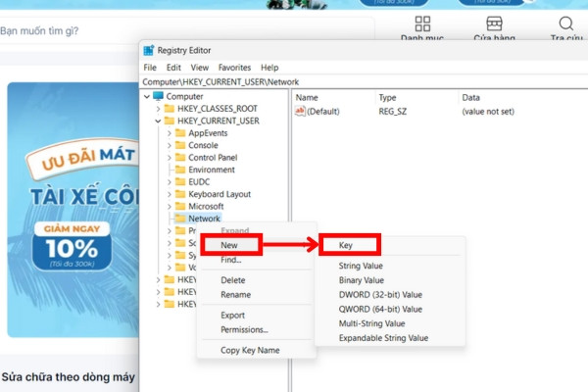This screenshot has width=588, height=392.
Task: Open the Edit menu
Action: point(173,68)
